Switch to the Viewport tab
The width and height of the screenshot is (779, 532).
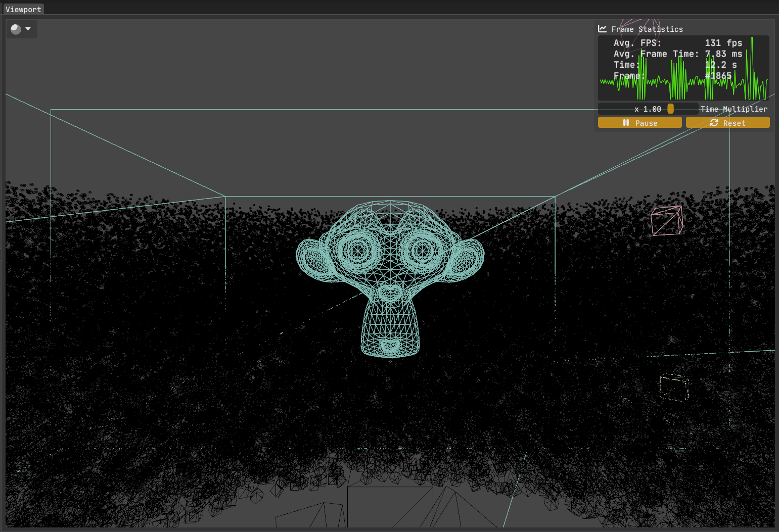tap(23, 9)
